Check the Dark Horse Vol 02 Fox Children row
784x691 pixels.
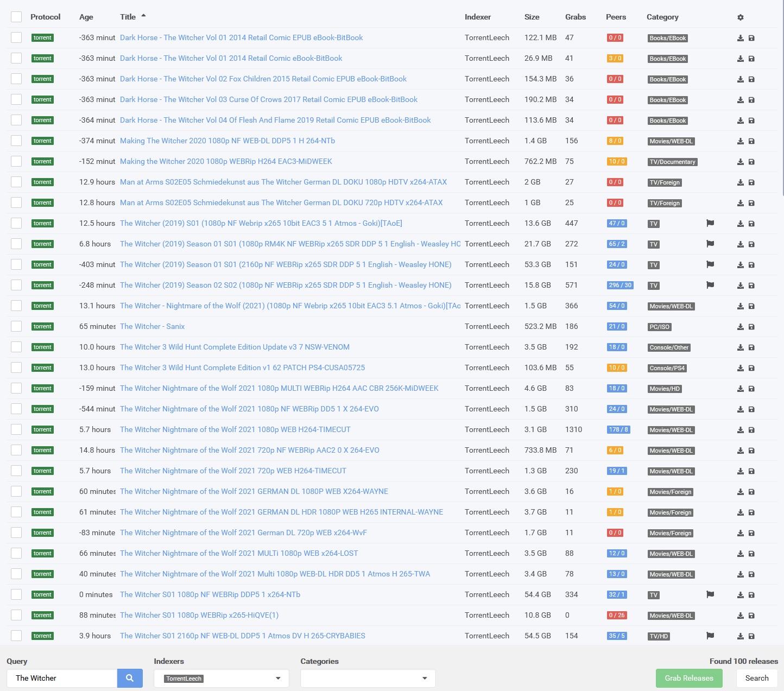[16, 79]
